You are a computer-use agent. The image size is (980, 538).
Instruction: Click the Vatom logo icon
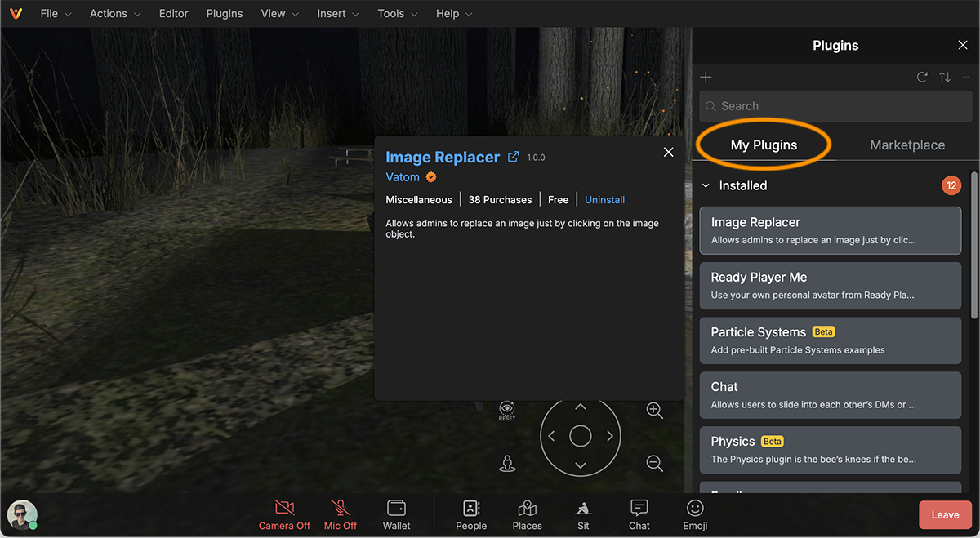coord(16,13)
